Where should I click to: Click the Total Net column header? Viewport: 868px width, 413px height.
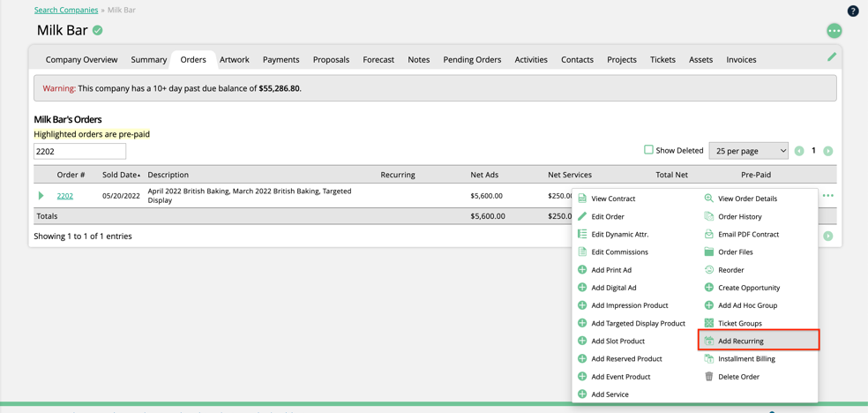point(671,175)
